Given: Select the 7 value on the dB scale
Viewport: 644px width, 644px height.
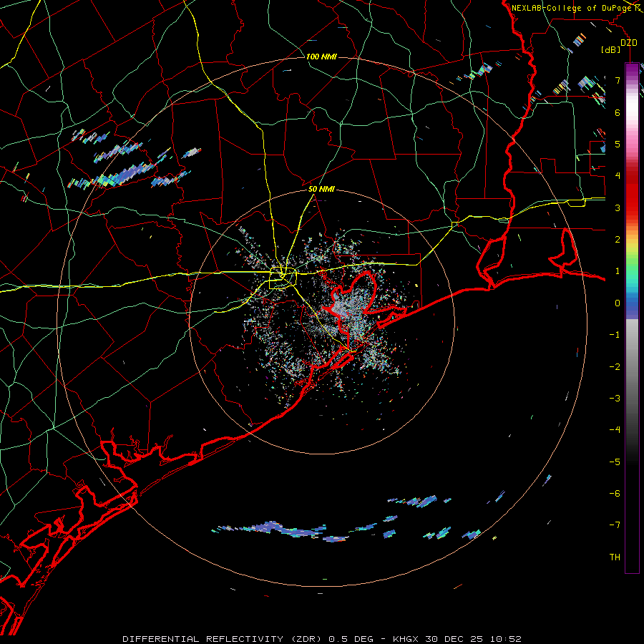Looking at the screenshot, I should 618,80.
